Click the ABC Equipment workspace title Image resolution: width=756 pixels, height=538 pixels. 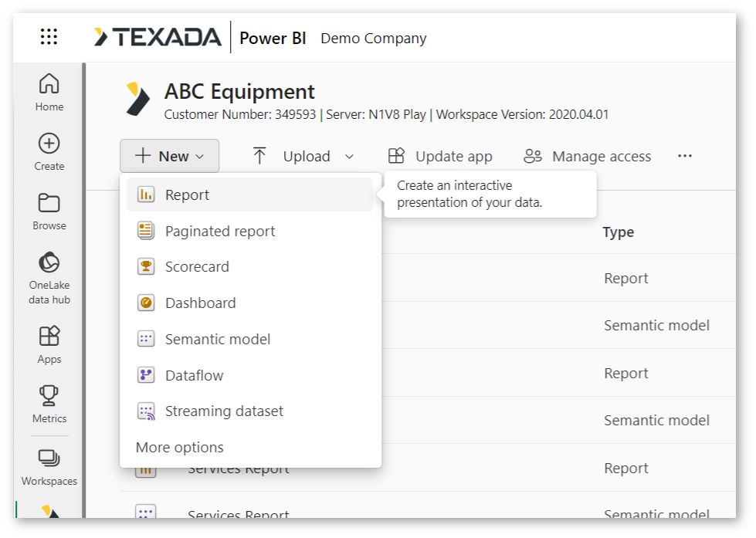point(239,92)
